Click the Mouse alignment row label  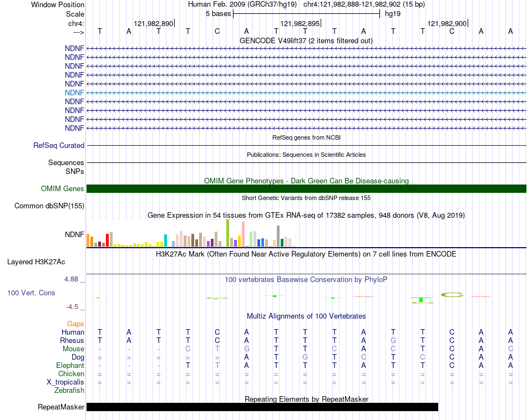pyautogui.click(x=73, y=349)
